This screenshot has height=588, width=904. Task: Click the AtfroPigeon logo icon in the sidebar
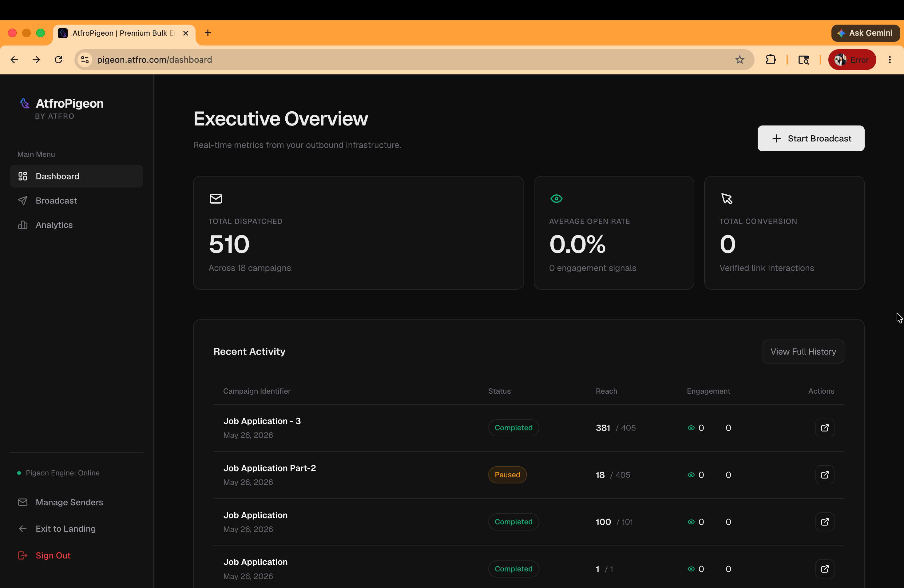point(25,103)
